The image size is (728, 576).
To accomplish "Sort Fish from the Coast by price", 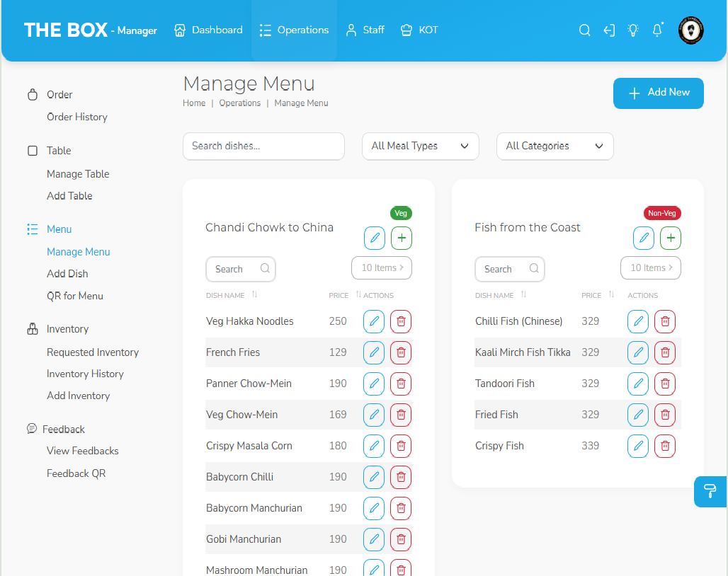I will [610, 295].
